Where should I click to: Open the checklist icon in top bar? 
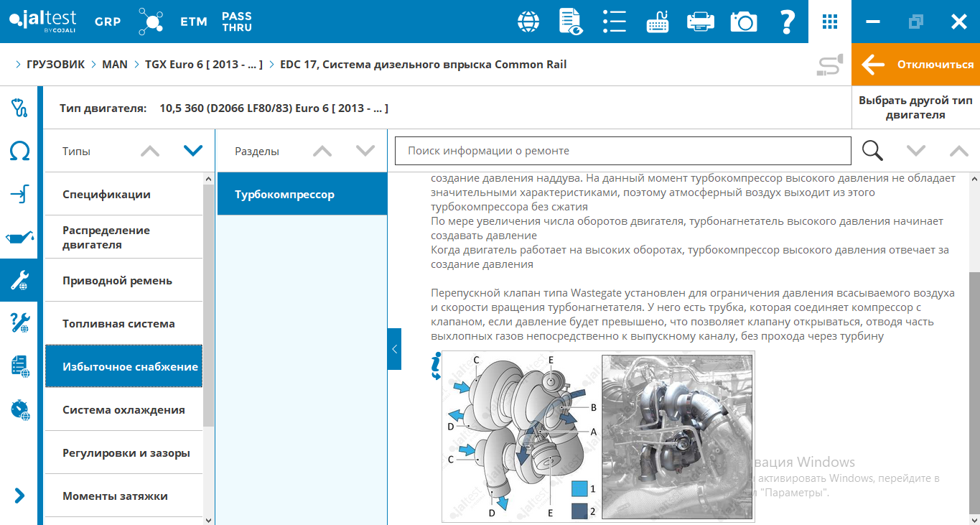pos(615,22)
